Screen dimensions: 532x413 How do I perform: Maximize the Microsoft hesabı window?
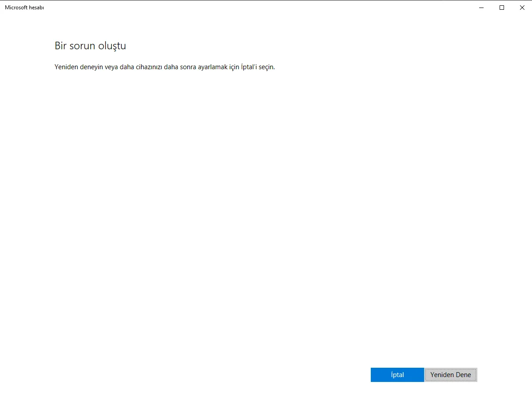(x=501, y=8)
